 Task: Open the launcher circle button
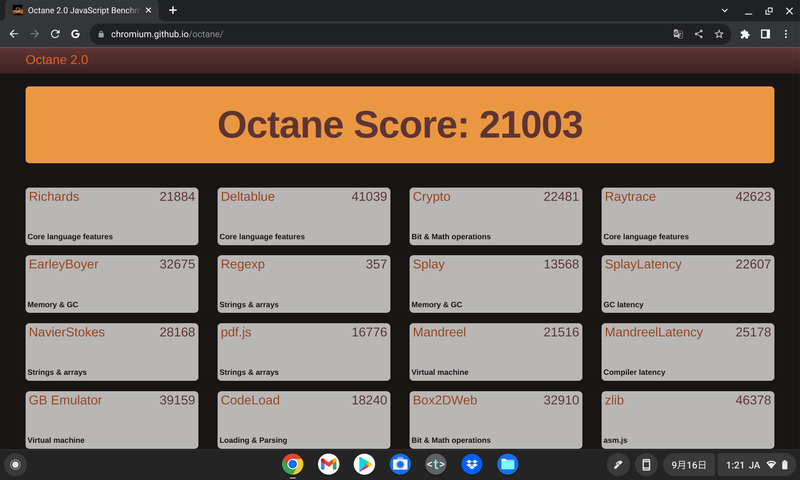[x=15, y=465]
